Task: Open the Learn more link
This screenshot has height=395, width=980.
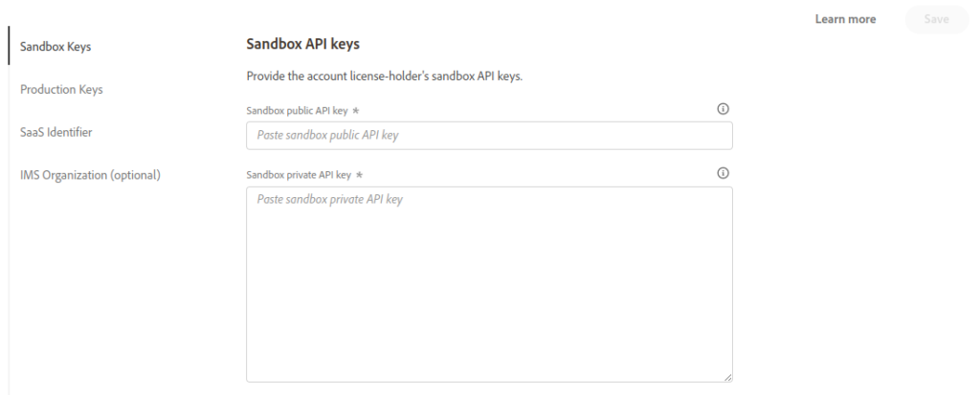Action: (x=845, y=19)
